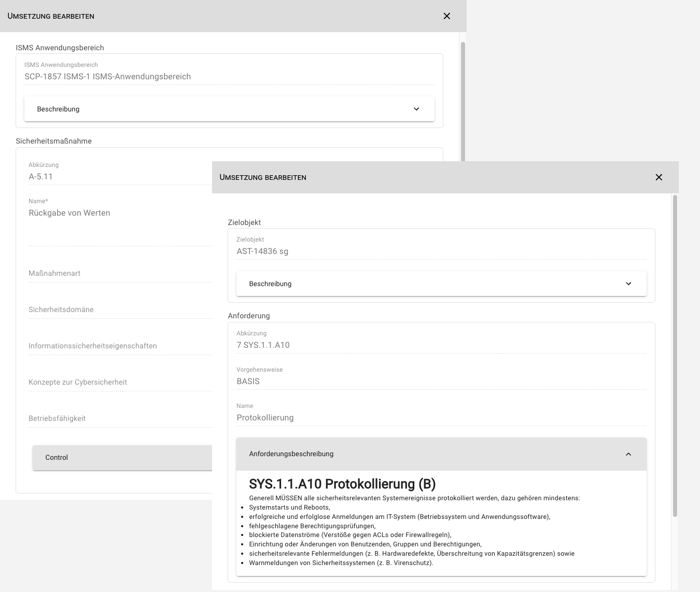The width and height of the screenshot is (700, 592).
Task: Click the Sicherheitsdomäne field
Action: (119, 309)
